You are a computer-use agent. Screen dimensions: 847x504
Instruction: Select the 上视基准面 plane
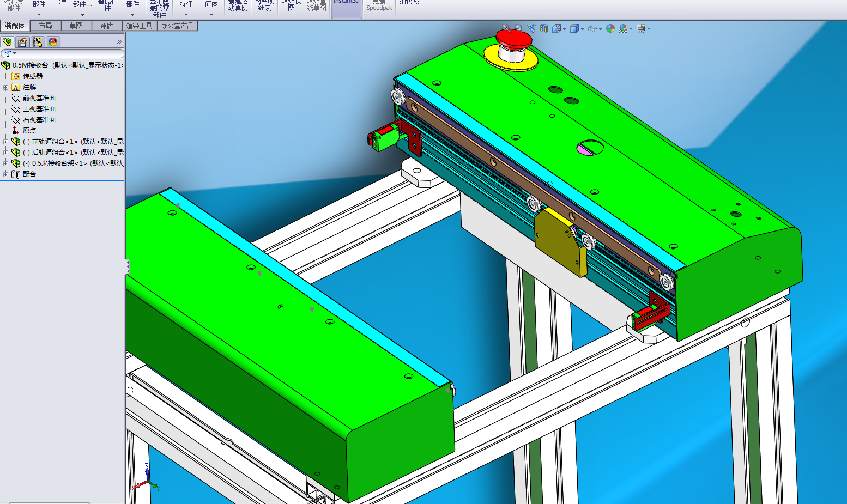(34, 109)
